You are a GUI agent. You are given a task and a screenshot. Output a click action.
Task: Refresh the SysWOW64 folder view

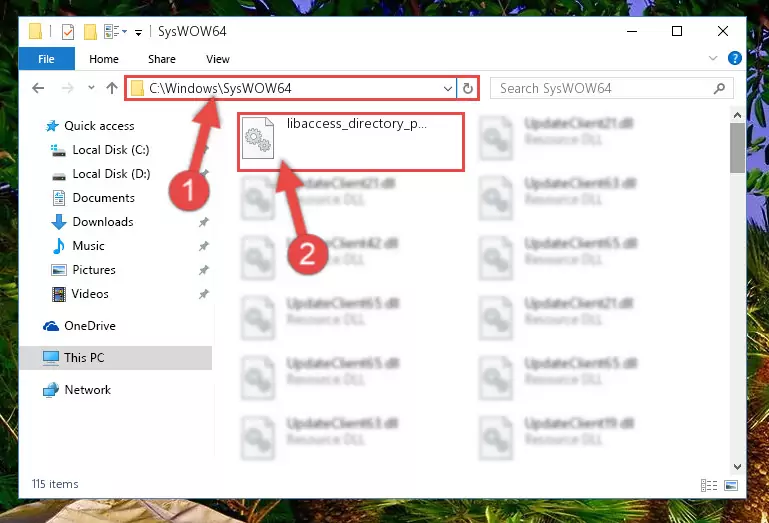point(467,89)
